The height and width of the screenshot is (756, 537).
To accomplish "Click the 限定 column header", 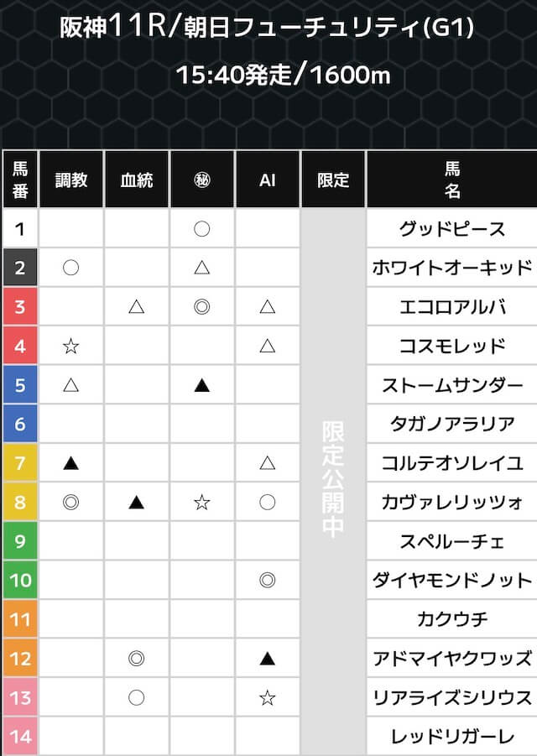I will 333,180.
